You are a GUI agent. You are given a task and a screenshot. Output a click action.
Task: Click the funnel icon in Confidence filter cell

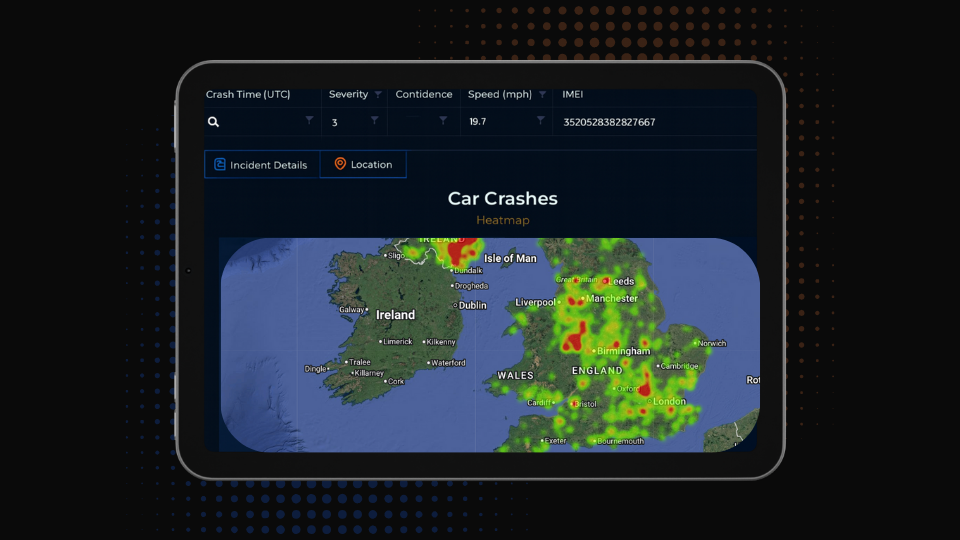[443, 121]
